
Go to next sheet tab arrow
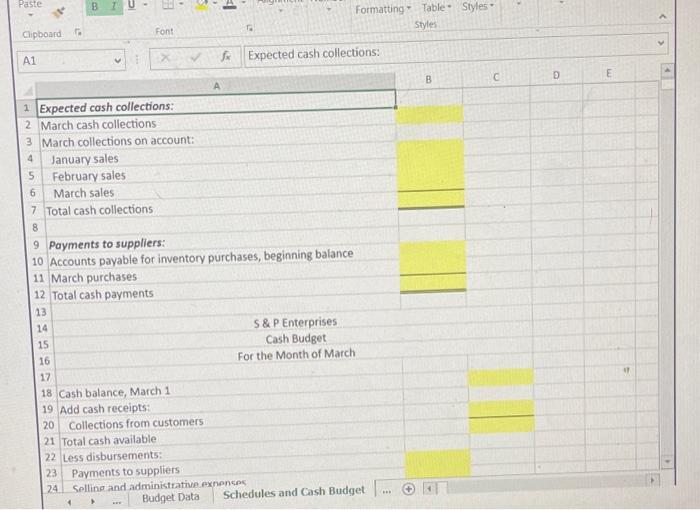(x=92, y=502)
